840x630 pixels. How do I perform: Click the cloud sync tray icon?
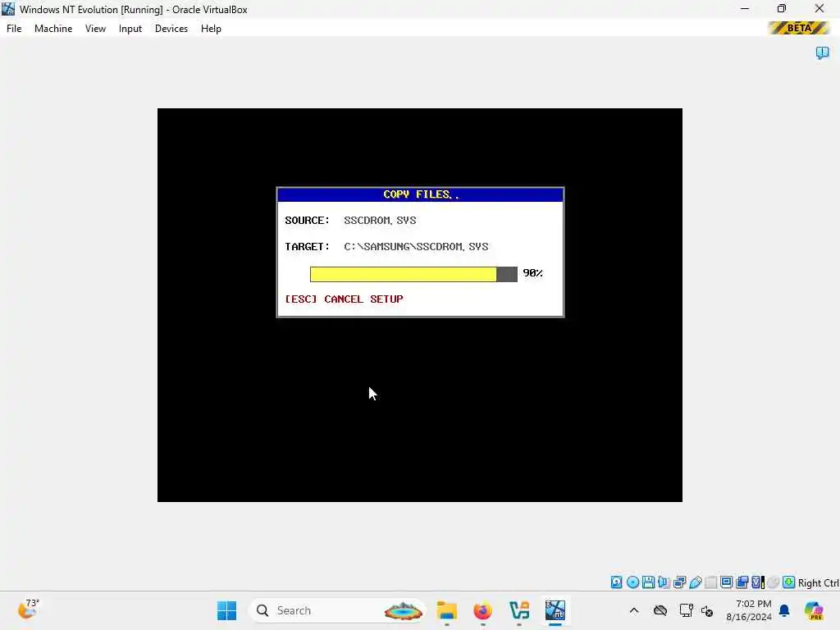[660, 610]
